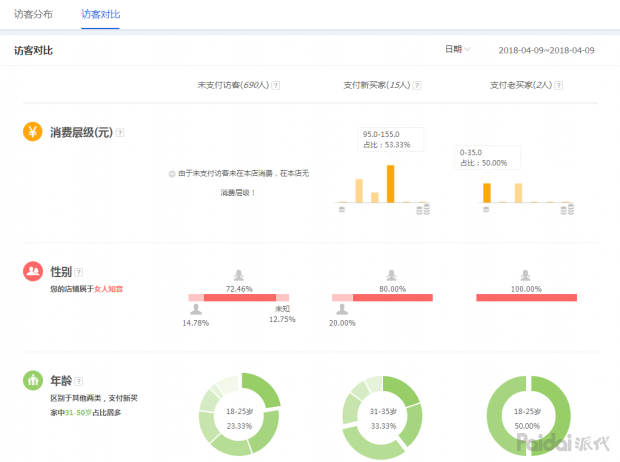Click help icon next to 支付老买家(2人)
Image resolution: width=620 pixels, height=462 pixels.
[x=557, y=86]
